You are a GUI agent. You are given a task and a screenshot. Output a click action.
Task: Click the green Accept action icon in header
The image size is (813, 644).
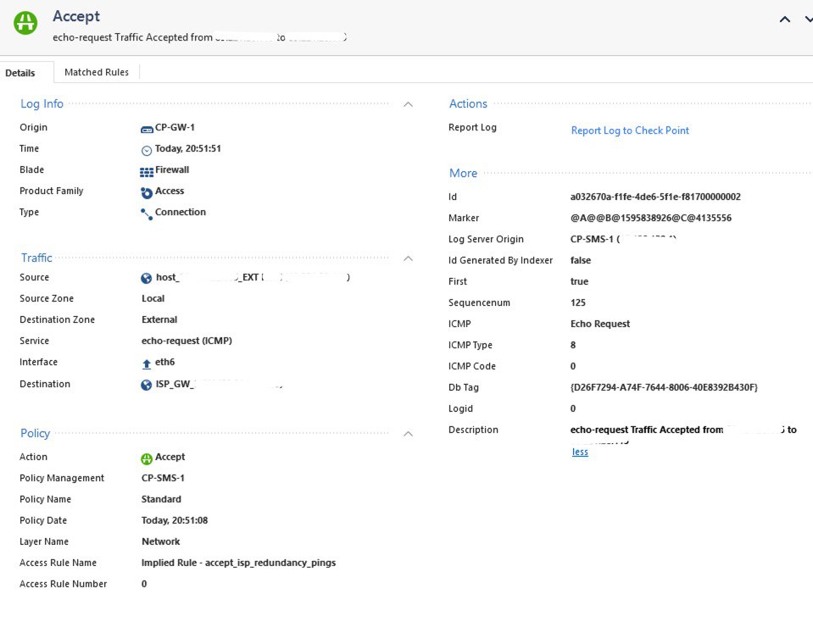pos(25,23)
